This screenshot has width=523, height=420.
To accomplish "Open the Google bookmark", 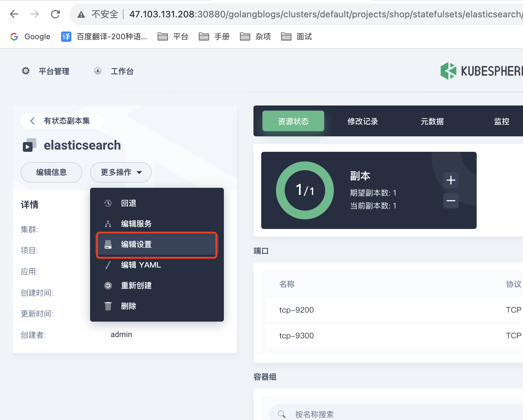I will pyautogui.click(x=30, y=37).
